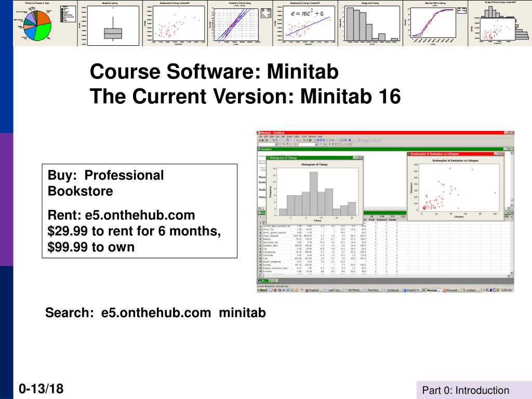Open the Stat menu in Minitab
Screen dimensions: 532x399
point(283,137)
